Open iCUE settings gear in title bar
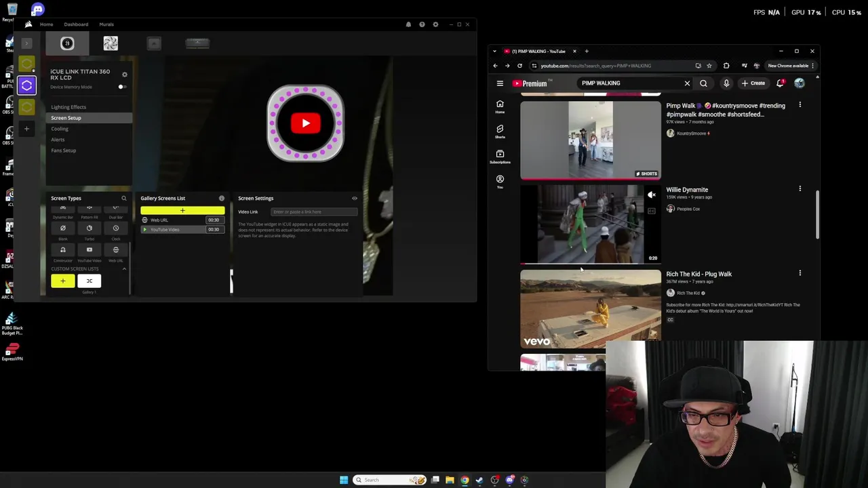Viewport: 868px width, 488px height. (435, 24)
